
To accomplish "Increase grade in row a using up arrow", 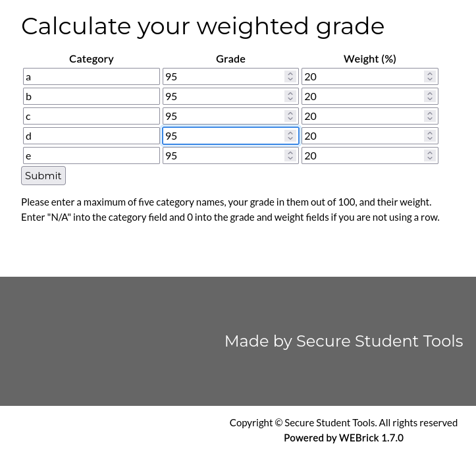I will point(290,74).
